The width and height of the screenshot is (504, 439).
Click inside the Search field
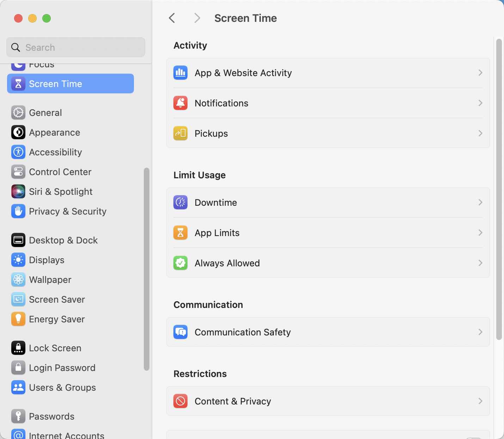point(75,47)
